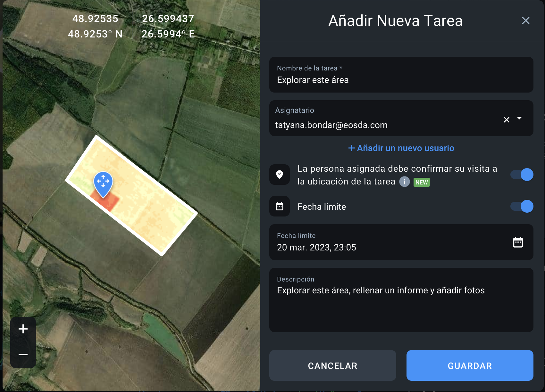Close the Añadir Nueva Tarea panel

point(525,21)
